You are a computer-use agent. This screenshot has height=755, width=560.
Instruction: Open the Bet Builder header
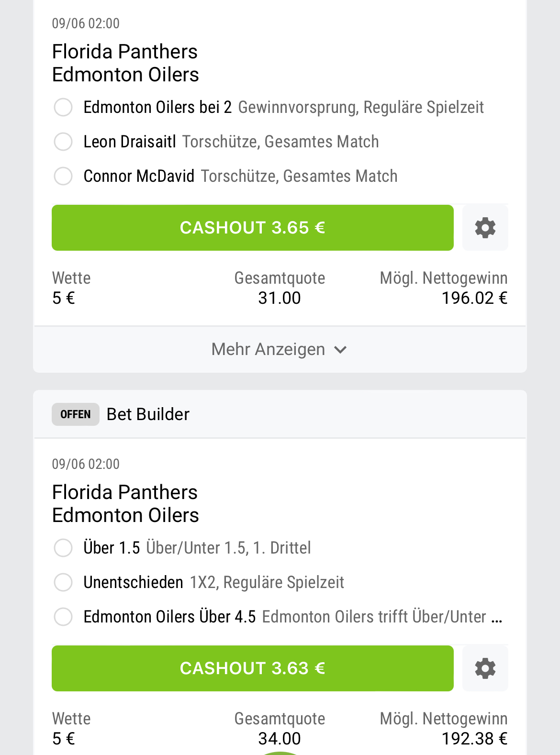(148, 414)
